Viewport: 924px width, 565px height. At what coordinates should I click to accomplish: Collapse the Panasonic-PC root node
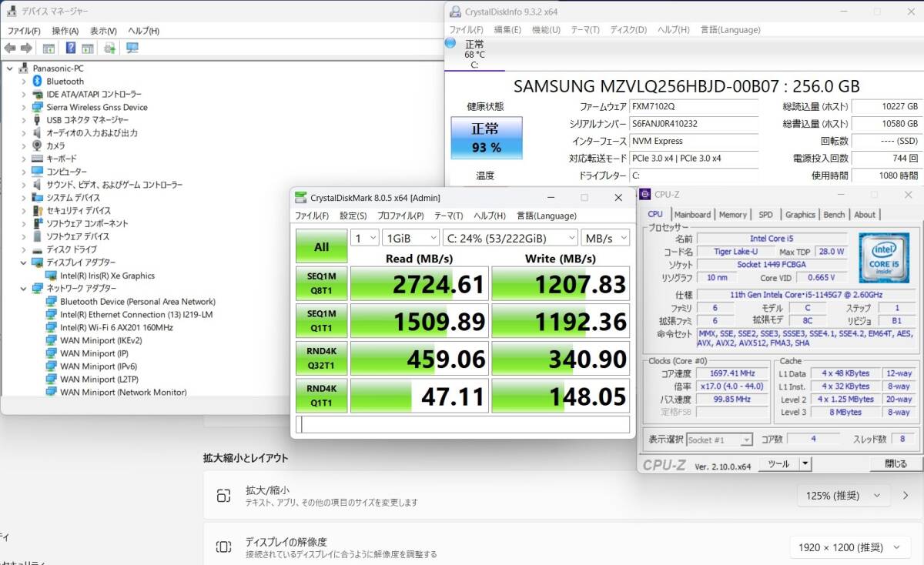coord(10,68)
